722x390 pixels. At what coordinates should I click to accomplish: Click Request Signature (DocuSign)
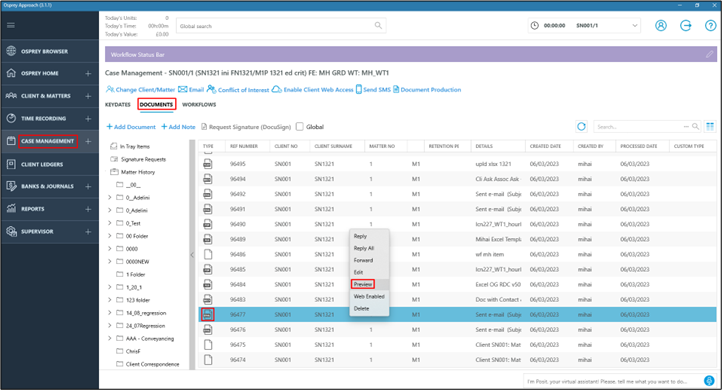click(246, 127)
